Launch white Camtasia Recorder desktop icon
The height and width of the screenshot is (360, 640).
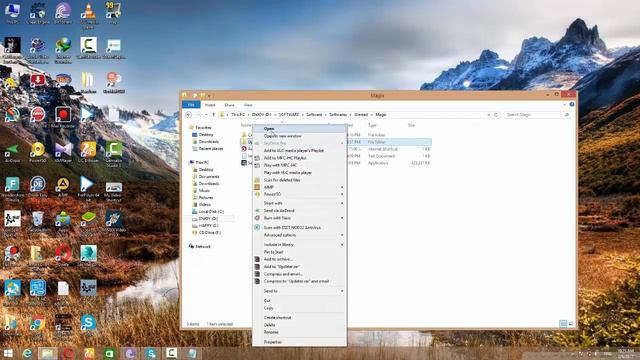tap(88, 48)
